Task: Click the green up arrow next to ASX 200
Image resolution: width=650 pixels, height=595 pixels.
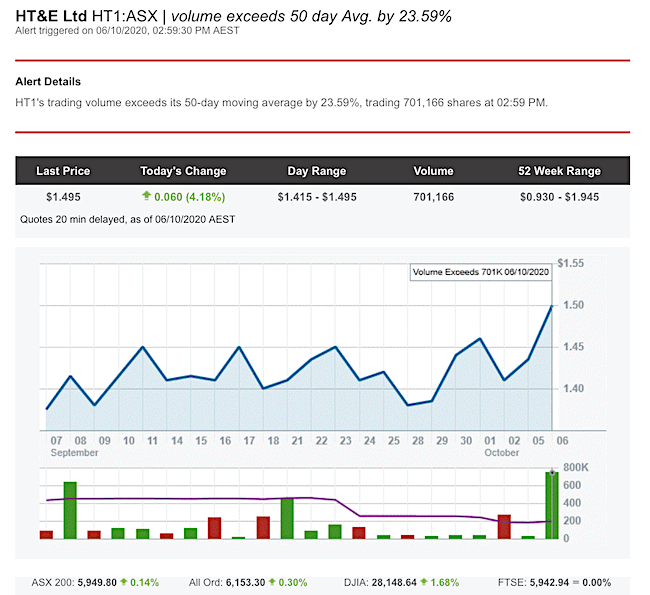Action: tap(124, 582)
